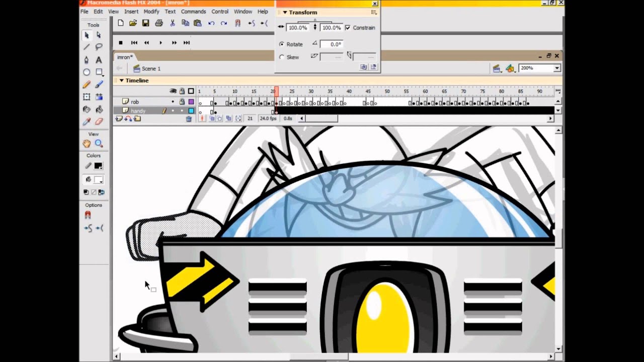The image size is (644, 362).
Task: Toggle outline color box of handy layer
Action: [x=191, y=111]
